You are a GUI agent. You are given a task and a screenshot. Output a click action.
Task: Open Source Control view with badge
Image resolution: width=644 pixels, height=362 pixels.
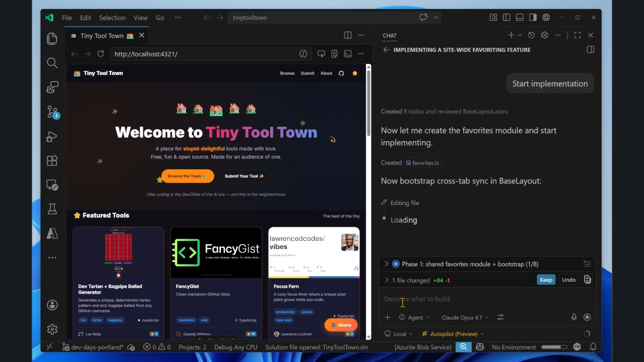click(52, 112)
